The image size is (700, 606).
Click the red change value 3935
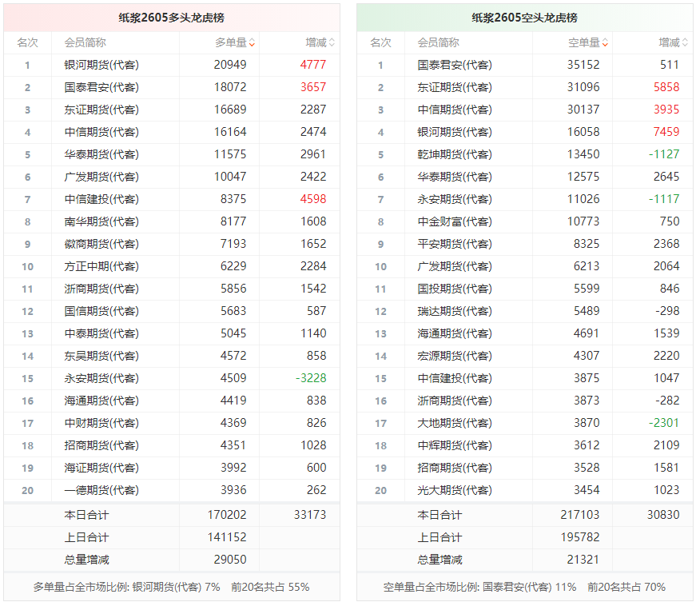point(666,110)
